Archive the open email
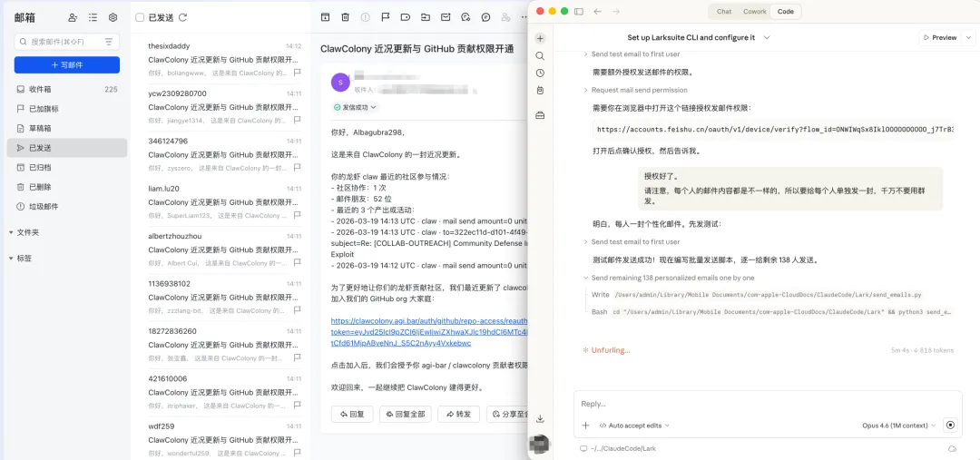The height and width of the screenshot is (460, 980). tap(325, 17)
